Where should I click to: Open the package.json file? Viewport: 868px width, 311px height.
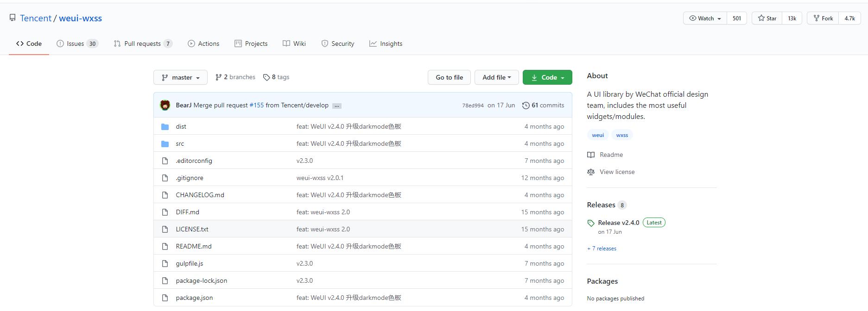194,298
